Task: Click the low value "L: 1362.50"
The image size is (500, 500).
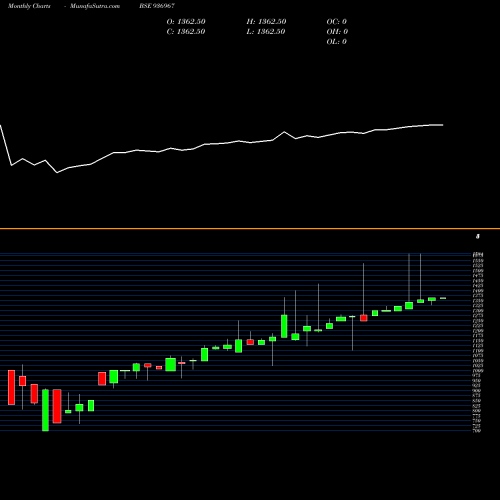Action: (x=266, y=32)
